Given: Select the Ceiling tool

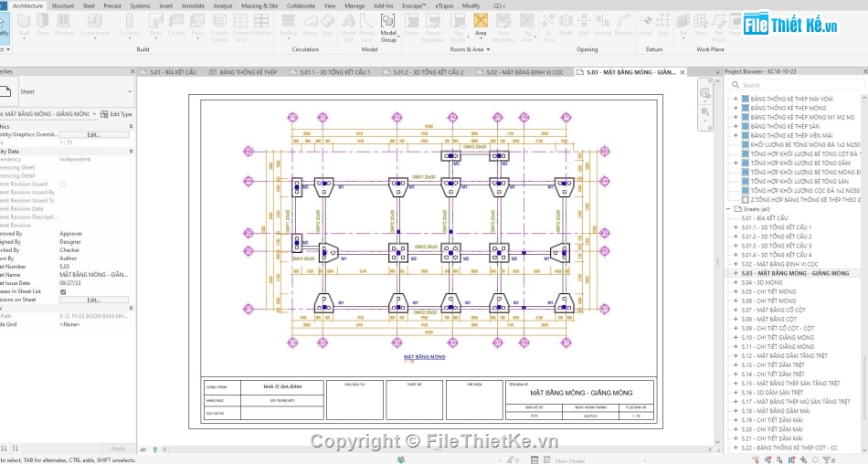Looking at the screenshot, I should coord(176,25).
